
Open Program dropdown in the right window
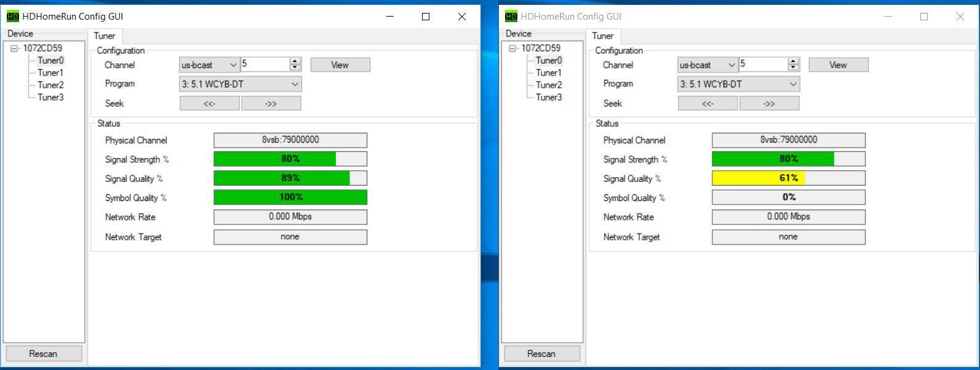[738, 84]
